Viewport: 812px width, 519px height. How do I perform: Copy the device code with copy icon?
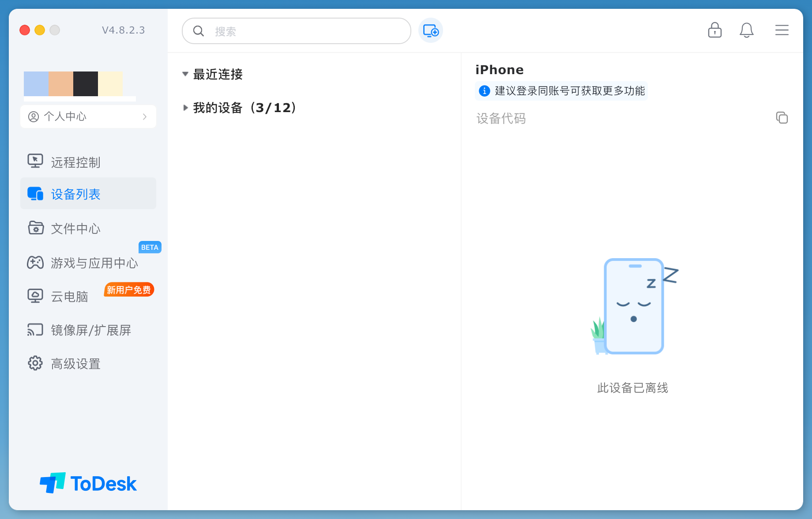click(x=782, y=118)
